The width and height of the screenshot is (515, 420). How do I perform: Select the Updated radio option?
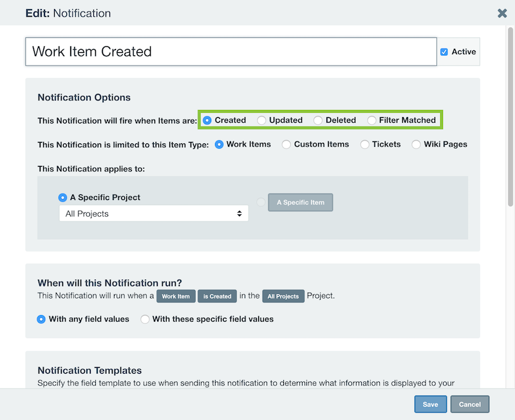point(261,120)
